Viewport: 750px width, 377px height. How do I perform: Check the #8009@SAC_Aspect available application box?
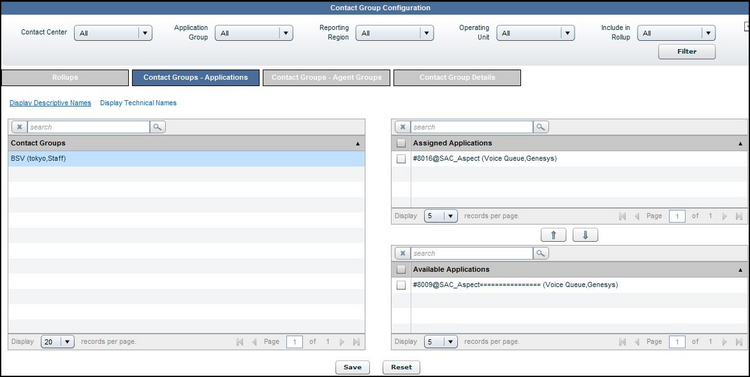point(401,285)
